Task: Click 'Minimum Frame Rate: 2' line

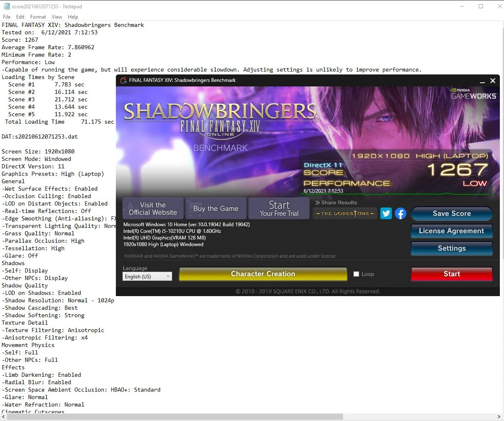Action: (36, 55)
